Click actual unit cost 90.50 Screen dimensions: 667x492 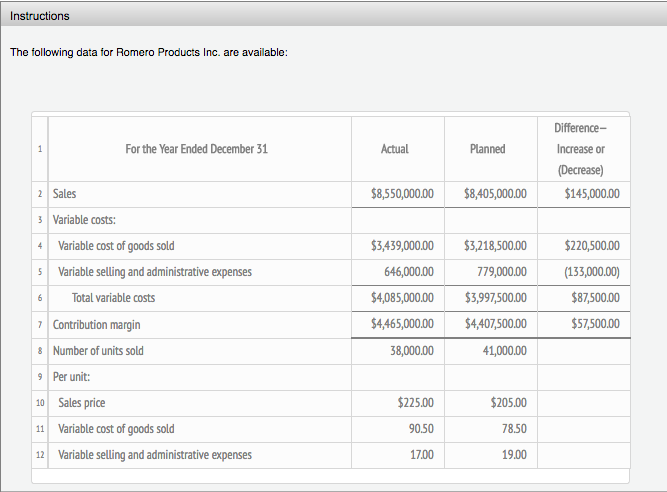pyautogui.click(x=421, y=429)
